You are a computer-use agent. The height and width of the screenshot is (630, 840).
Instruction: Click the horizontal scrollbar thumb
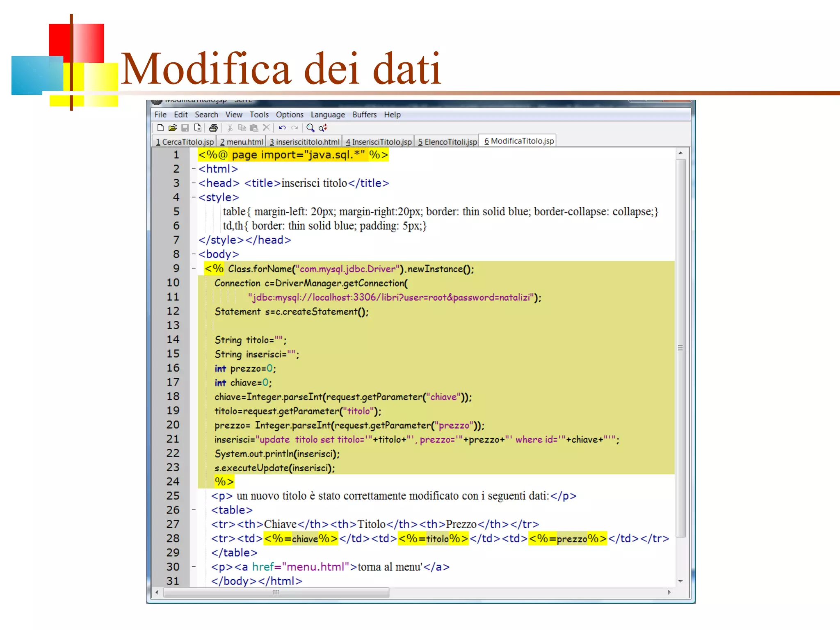click(276, 592)
